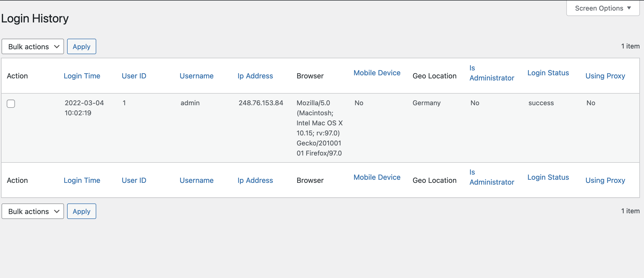The image size is (644, 278).
Task: Open the Screen Options panel
Action: [602, 8]
